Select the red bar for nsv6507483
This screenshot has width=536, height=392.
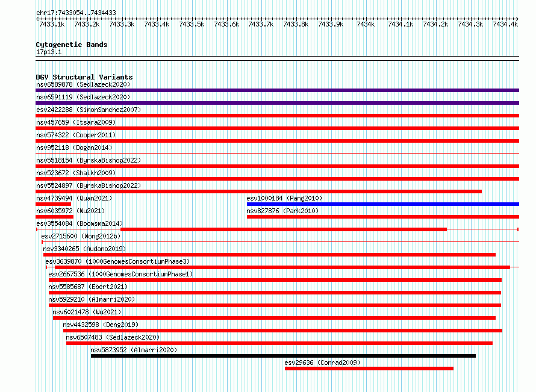[x=279, y=343]
